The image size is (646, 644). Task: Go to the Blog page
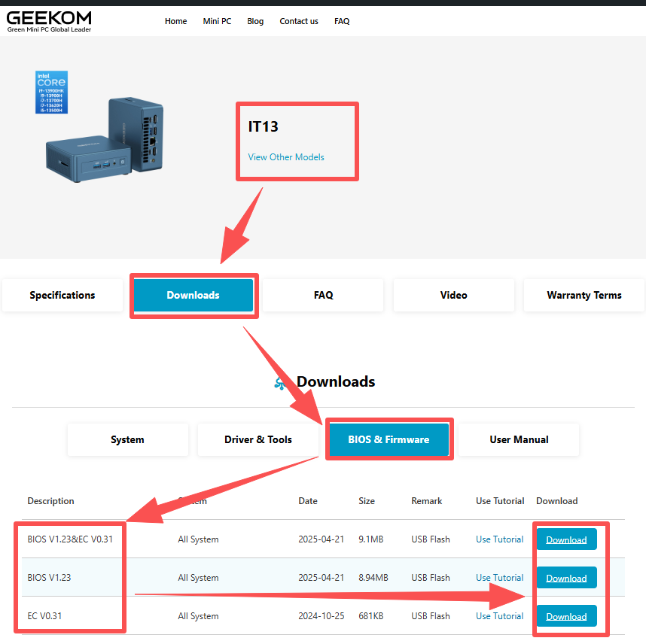(x=255, y=21)
